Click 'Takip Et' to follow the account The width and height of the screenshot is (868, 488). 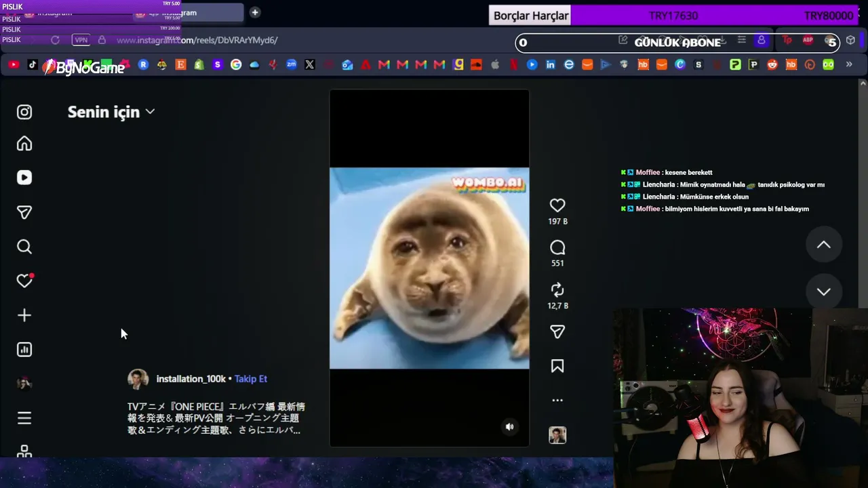click(x=251, y=379)
